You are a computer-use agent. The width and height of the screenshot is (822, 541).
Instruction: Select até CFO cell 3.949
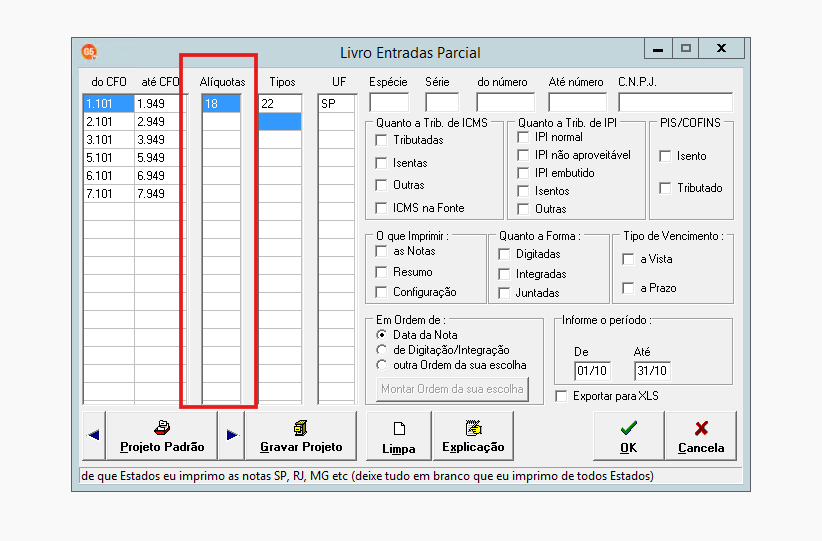[160, 140]
